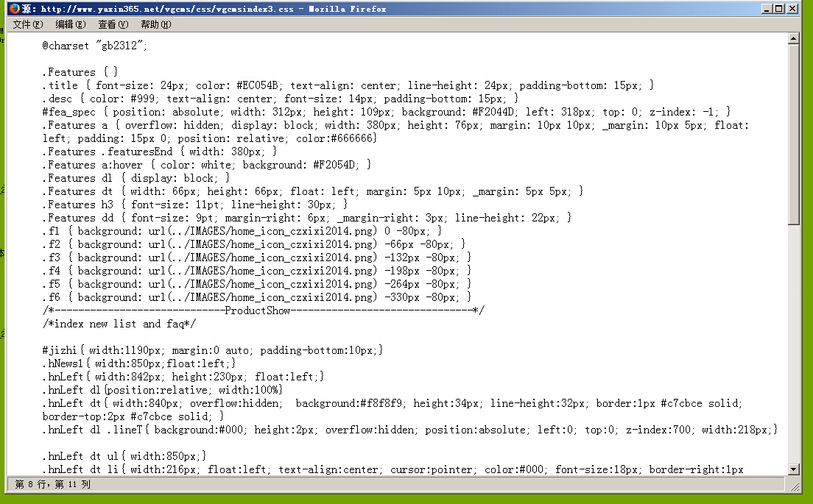
Task: Click the scrollbar down arrow
Action: click(x=793, y=469)
